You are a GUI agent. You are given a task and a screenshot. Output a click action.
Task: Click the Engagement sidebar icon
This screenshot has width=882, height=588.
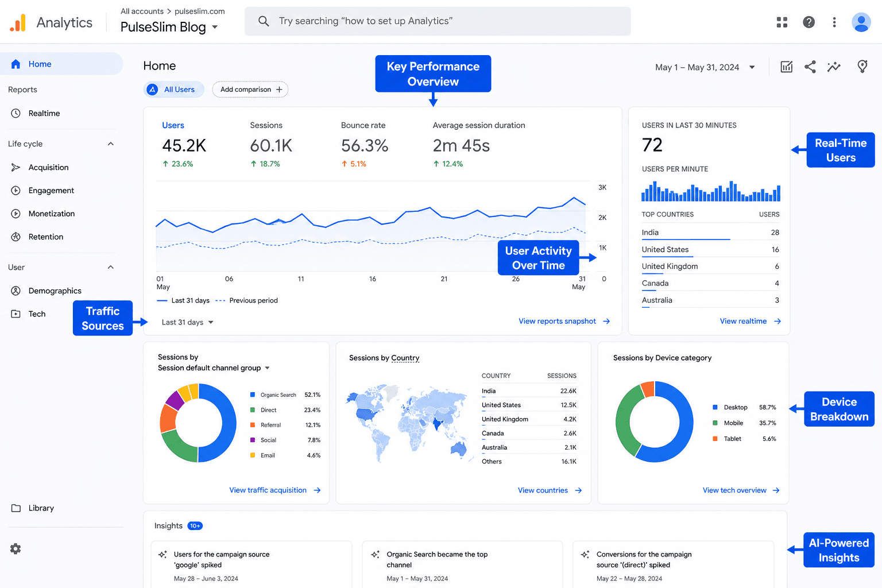coord(16,190)
